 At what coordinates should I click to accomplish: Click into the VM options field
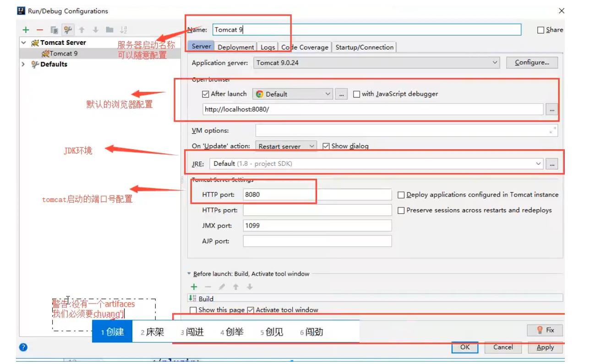[x=406, y=130]
